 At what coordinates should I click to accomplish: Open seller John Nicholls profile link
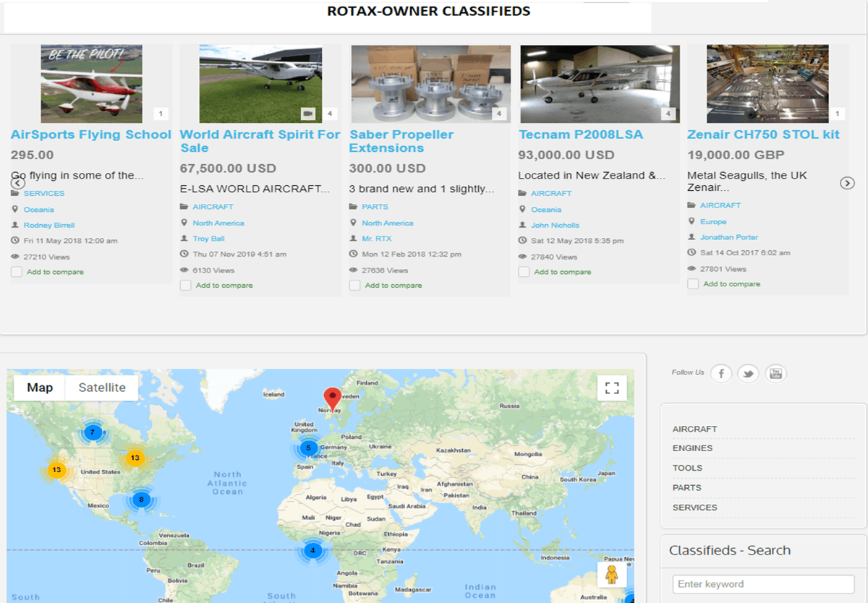(x=556, y=225)
